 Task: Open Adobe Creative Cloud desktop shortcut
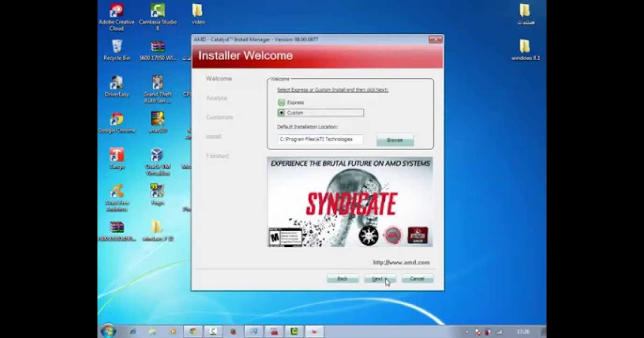click(116, 17)
